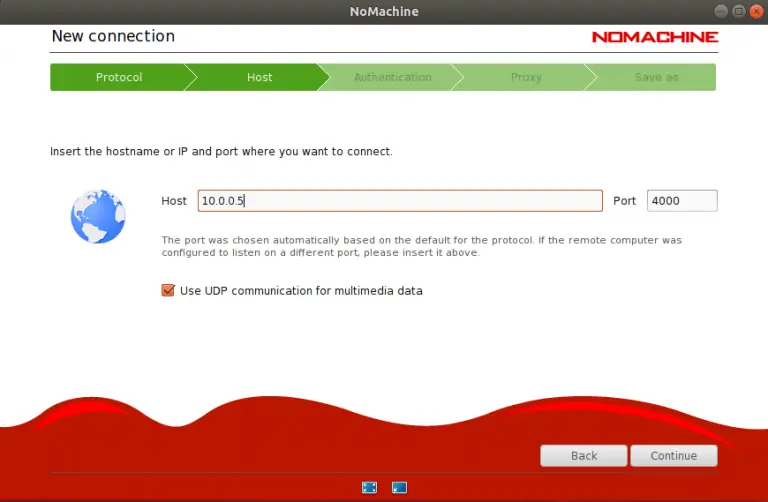The height and width of the screenshot is (502, 768).
Task: Click the blue globe icon
Action: click(98, 216)
